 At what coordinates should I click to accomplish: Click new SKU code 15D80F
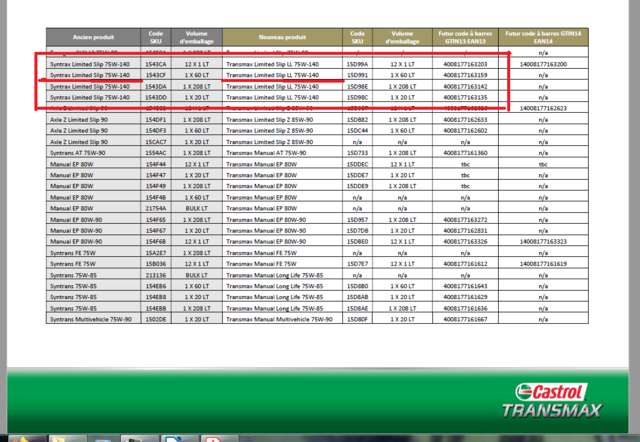click(x=357, y=319)
